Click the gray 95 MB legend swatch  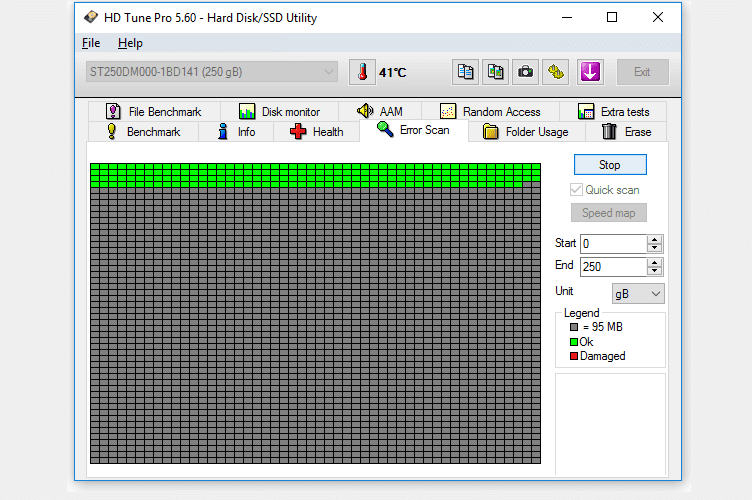click(x=574, y=327)
